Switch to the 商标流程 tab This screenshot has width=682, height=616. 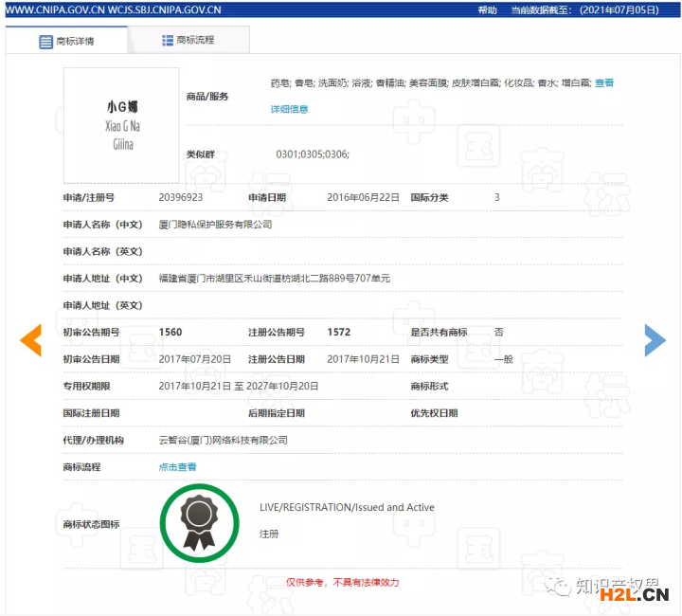point(195,41)
